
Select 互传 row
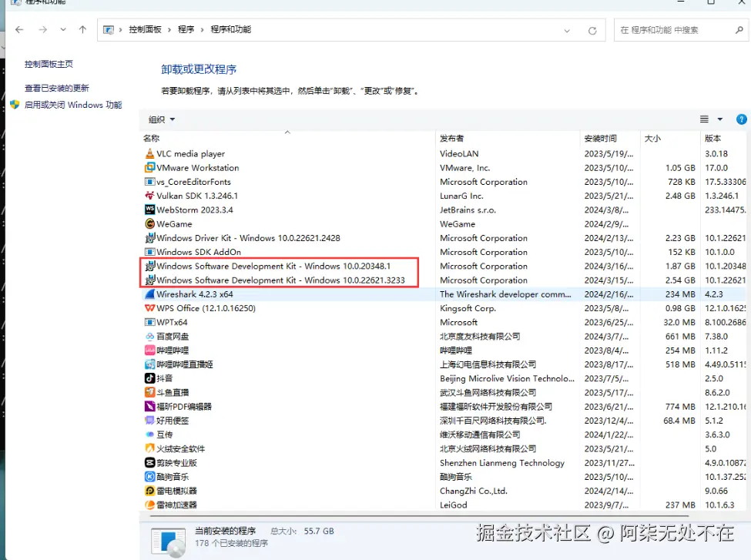445,435
